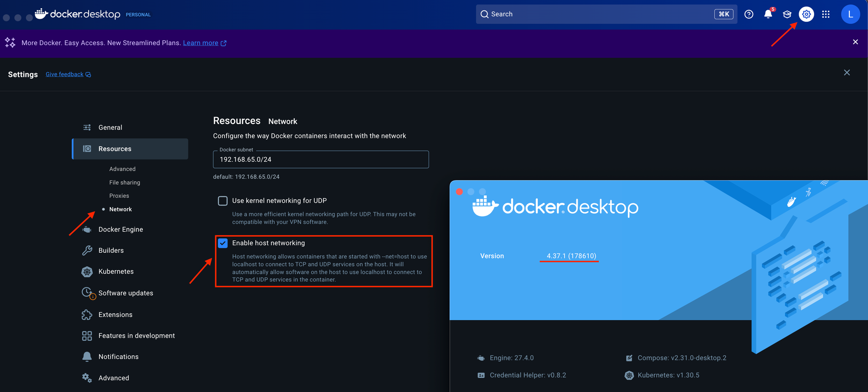
Task: Click the Resources sidebar icon
Action: [87, 149]
